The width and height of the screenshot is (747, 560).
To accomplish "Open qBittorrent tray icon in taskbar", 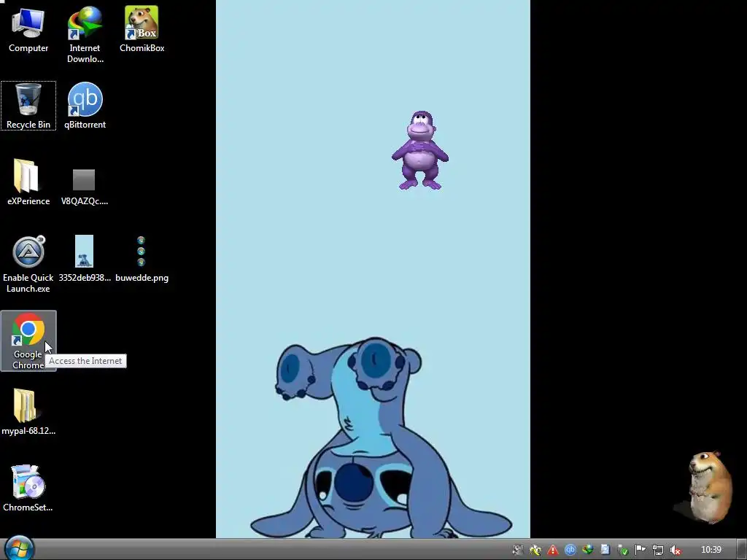I will point(570,550).
